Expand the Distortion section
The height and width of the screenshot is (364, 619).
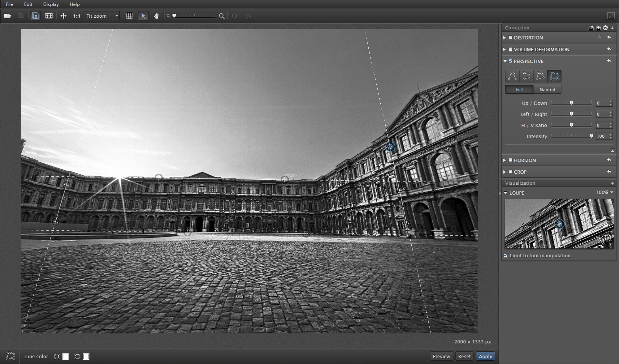pos(505,38)
